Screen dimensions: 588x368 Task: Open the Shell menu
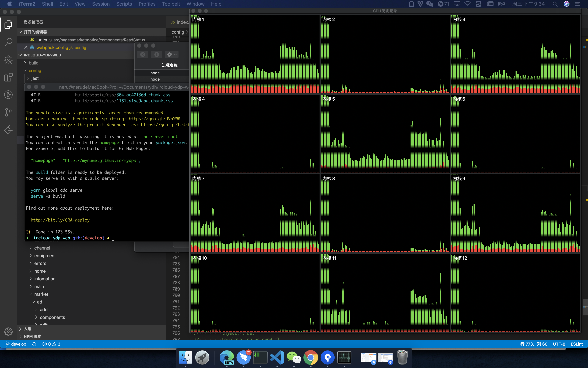47,4
